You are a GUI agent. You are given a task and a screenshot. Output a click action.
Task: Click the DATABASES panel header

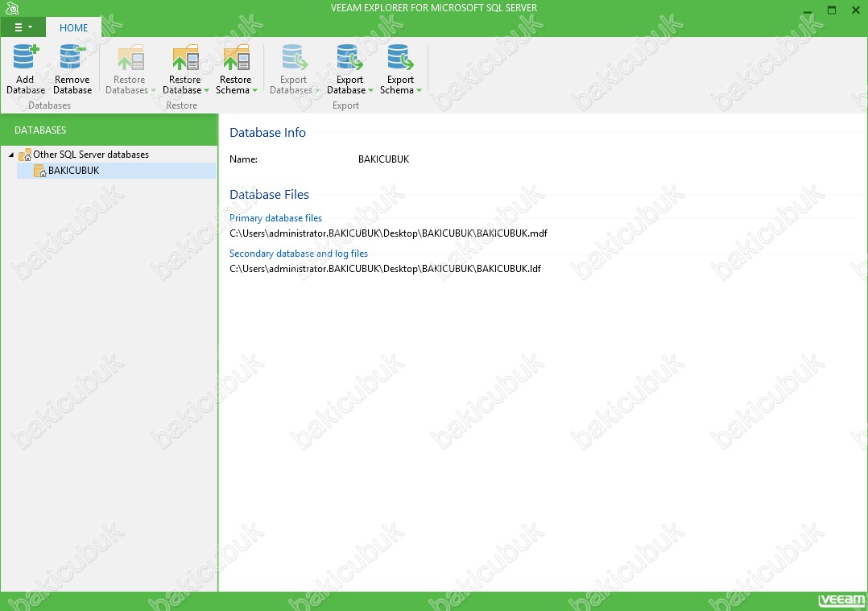(x=109, y=130)
